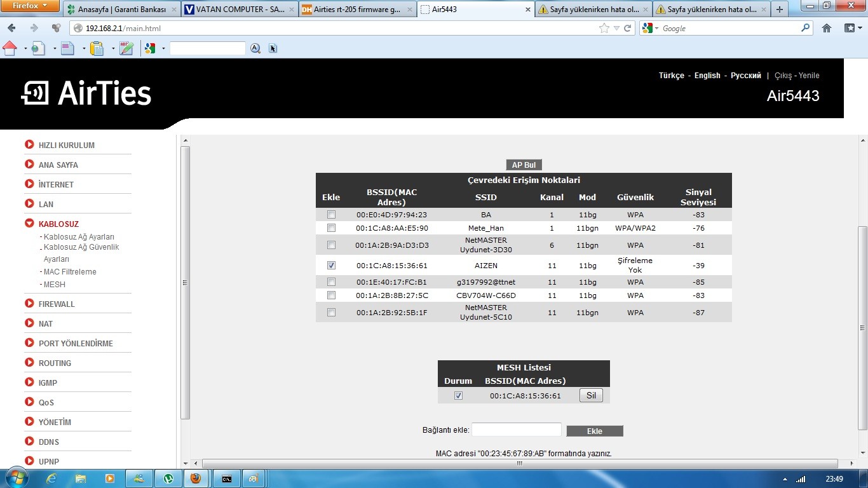Image resolution: width=868 pixels, height=488 pixels.
Task: Open URL history dropdown arrow
Action: point(616,28)
